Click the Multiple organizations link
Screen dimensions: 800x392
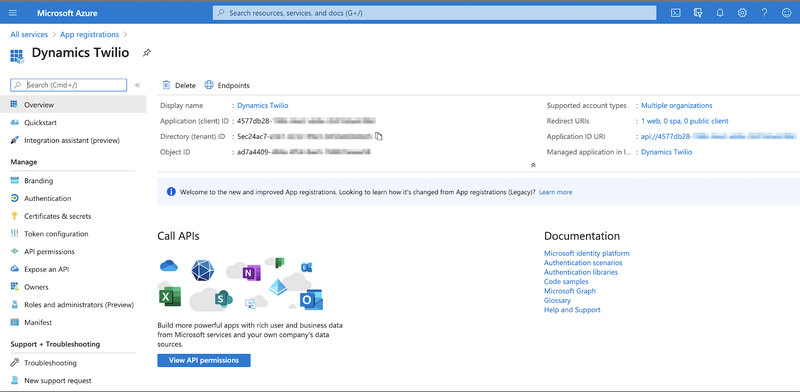pos(677,105)
